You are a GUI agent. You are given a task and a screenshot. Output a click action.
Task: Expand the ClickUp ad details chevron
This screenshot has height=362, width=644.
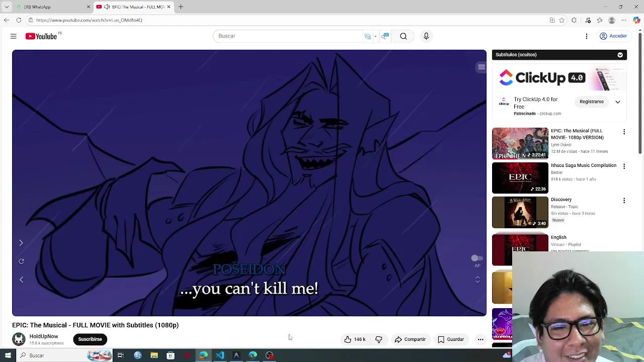pyautogui.click(x=618, y=102)
